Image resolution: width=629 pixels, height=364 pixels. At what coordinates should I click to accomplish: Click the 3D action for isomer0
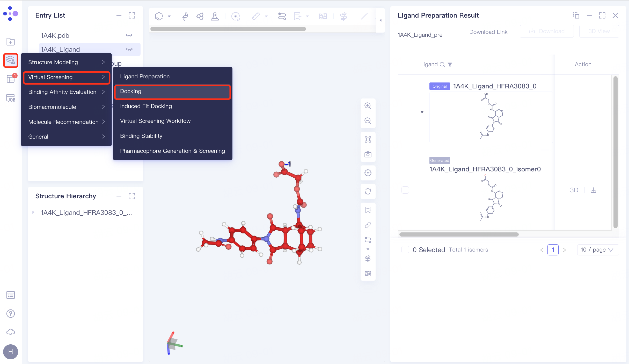pos(574,190)
